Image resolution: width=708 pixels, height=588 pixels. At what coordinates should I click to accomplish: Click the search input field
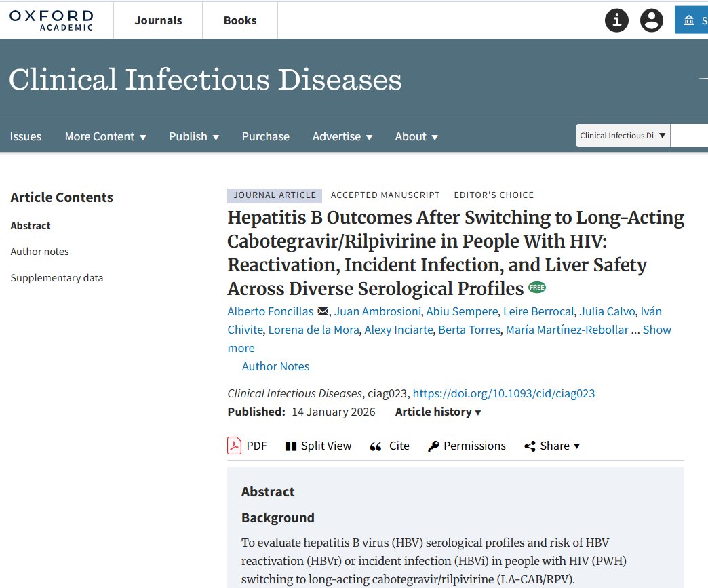click(689, 136)
